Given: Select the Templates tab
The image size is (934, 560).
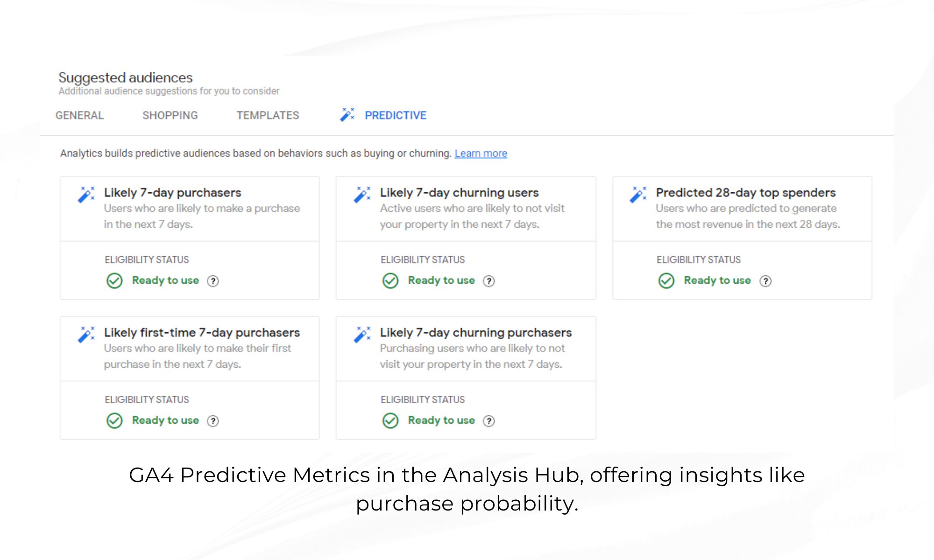Looking at the screenshot, I should pos(268,115).
